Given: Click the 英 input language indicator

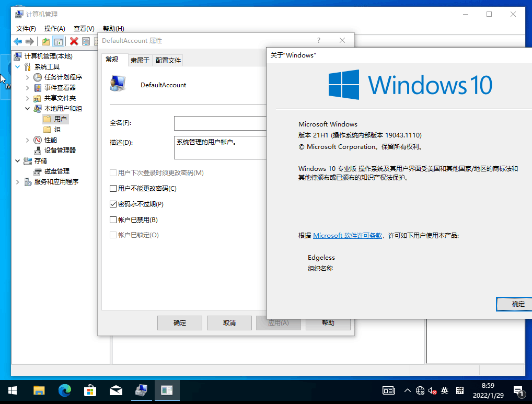Looking at the screenshot, I should (445, 391).
